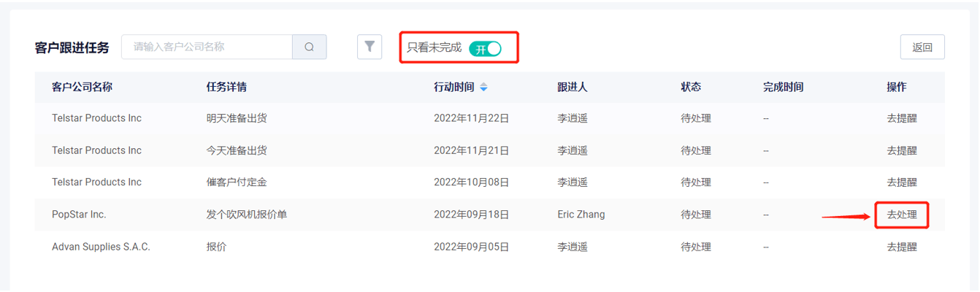The width and height of the screenshot is (980, 292).
Task: Click 去处理 for PopStar Inc.
Action: coord(902,215)
